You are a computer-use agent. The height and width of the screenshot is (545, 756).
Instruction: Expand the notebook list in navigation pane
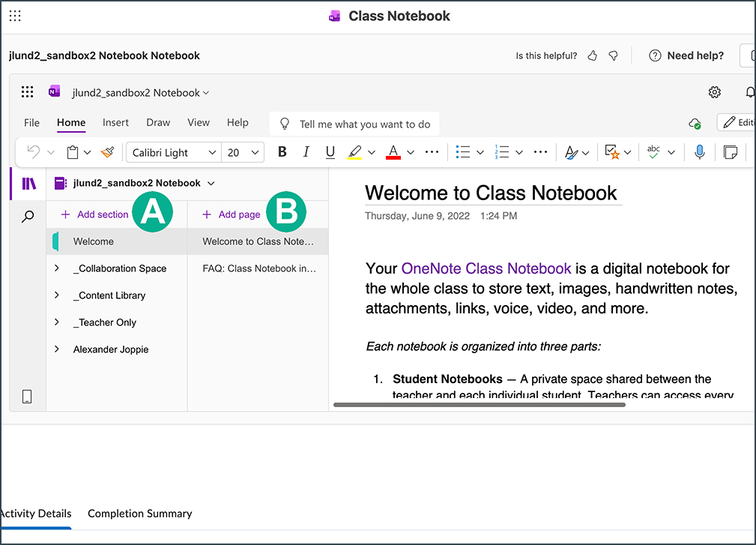pyautogui.click(x=211, y=183)
